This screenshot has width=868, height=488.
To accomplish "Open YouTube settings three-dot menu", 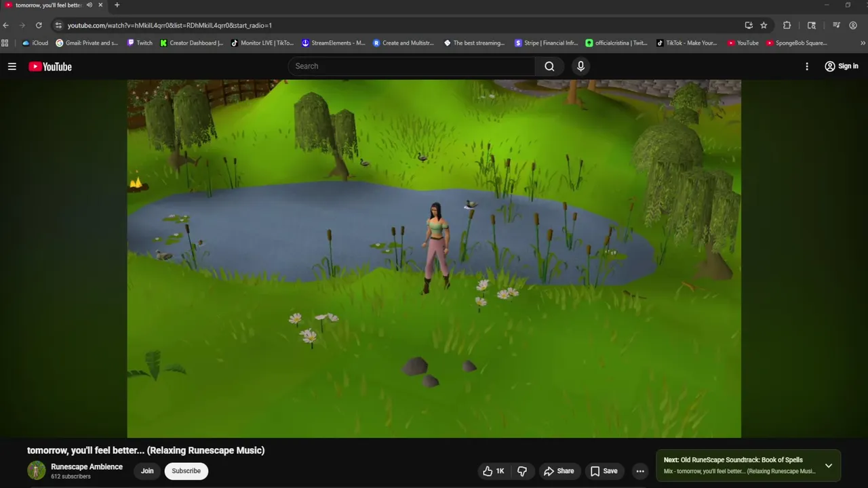I will [807, 66].
